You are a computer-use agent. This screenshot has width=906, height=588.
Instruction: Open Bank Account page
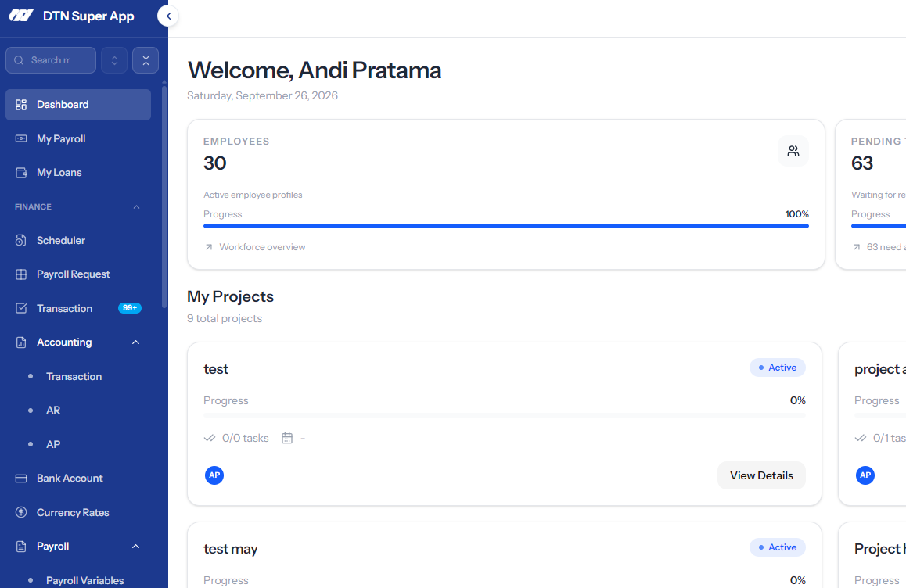click(78, 479)
